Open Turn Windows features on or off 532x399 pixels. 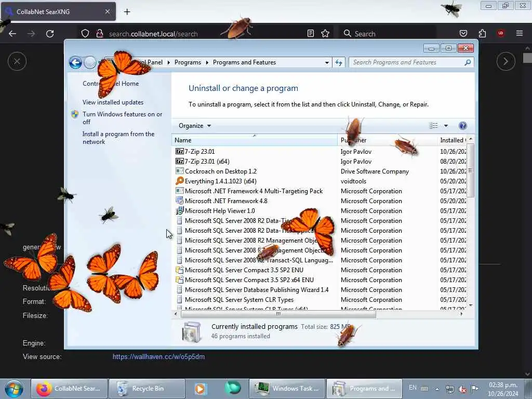tap(123, 118)
